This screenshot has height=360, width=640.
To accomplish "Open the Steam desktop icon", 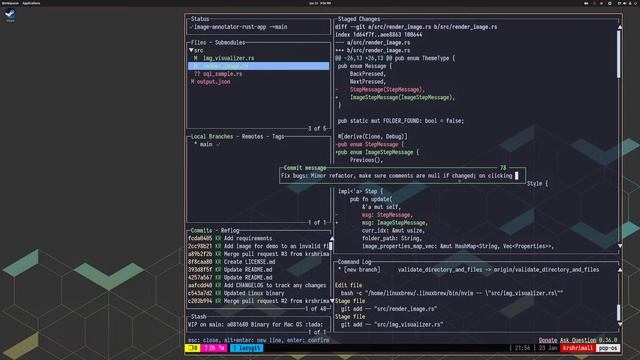I will pos(10,15).
